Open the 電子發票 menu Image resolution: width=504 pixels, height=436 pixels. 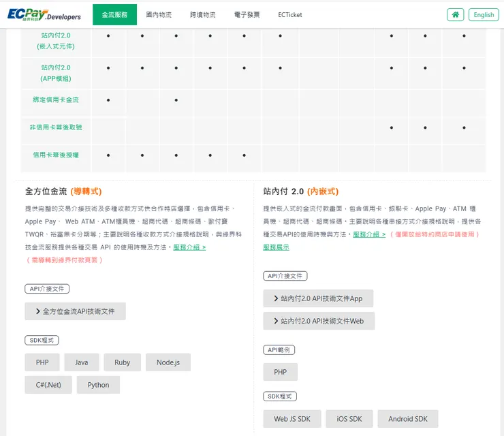tap(247, 14)
